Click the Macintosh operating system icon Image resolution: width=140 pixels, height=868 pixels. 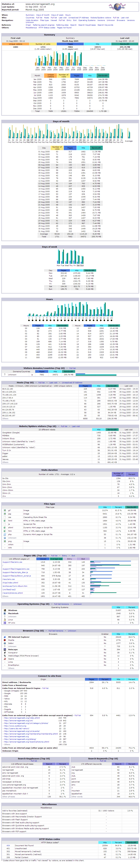click(x=5, y=614)
